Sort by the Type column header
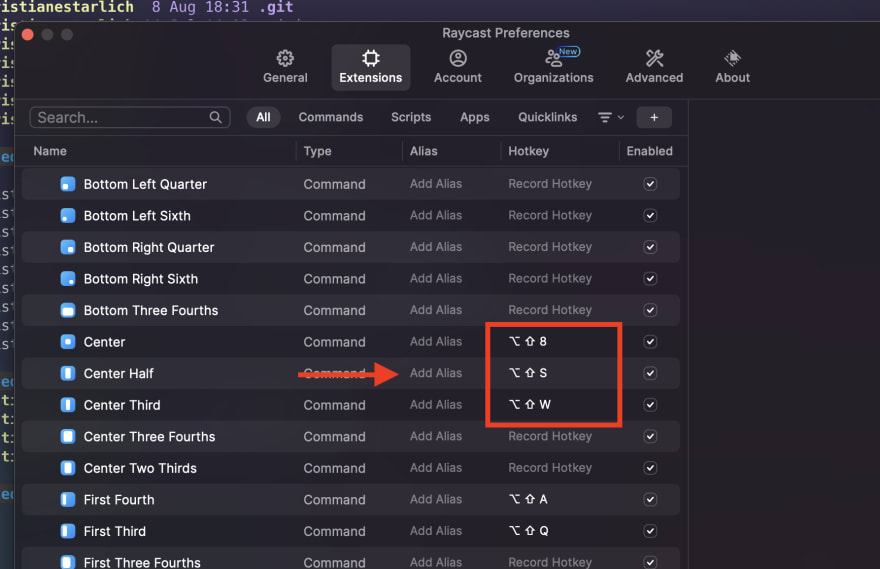Viewport: 880px width, 569px height. pyautogui.click(x=317, y=151)
